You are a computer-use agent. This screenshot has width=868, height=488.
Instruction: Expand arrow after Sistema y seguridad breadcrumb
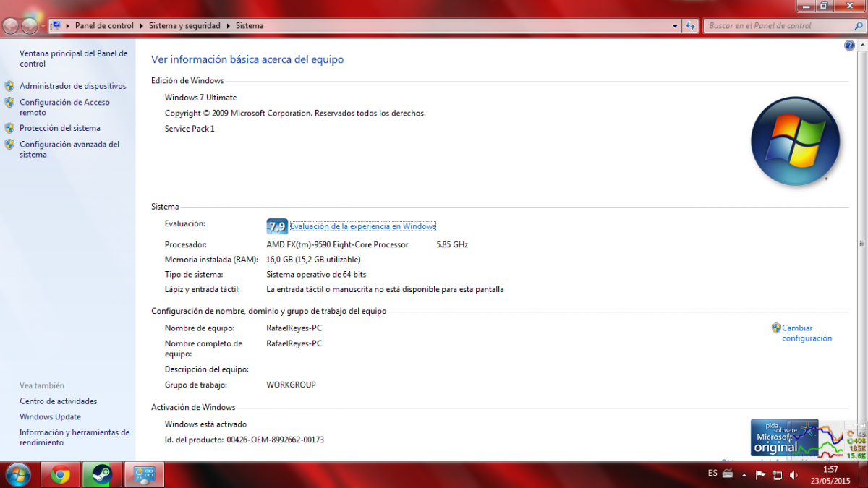(229, 25)
